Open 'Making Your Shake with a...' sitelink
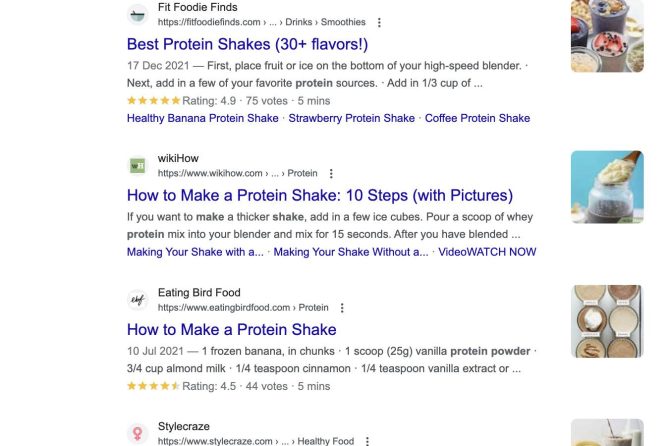670x446 pixels. (x=195, y=252)
